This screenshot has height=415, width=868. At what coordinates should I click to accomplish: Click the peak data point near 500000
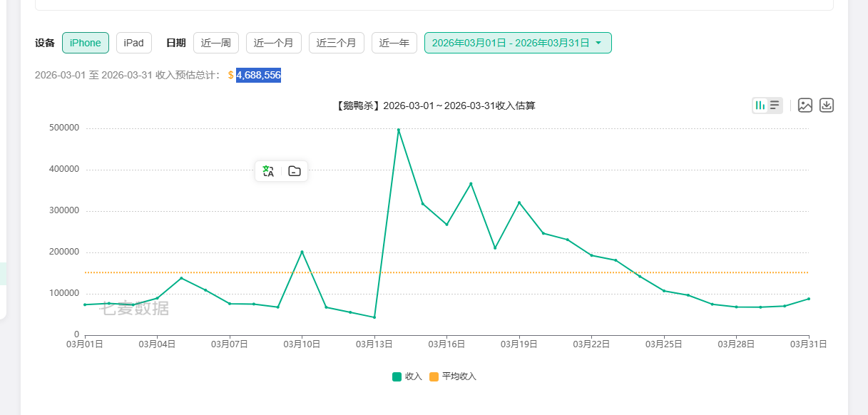399,130
